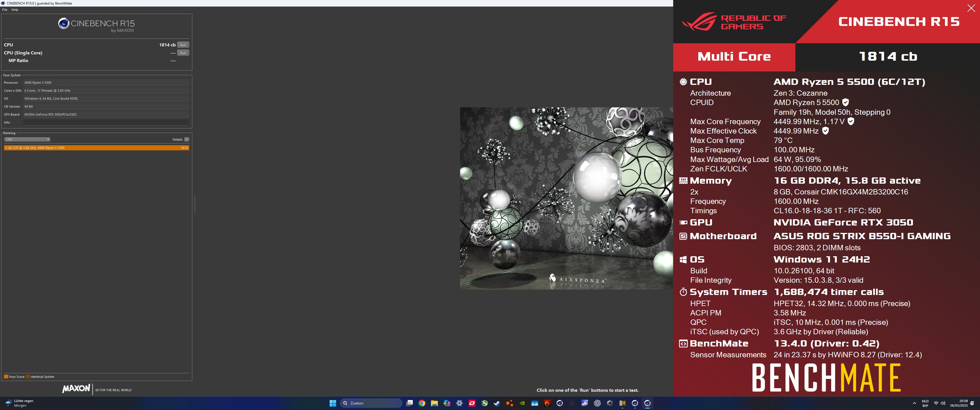Click the NLD BEP keyboard language indicator
This screenshot has width=980, height=410.
coord(925,403)
